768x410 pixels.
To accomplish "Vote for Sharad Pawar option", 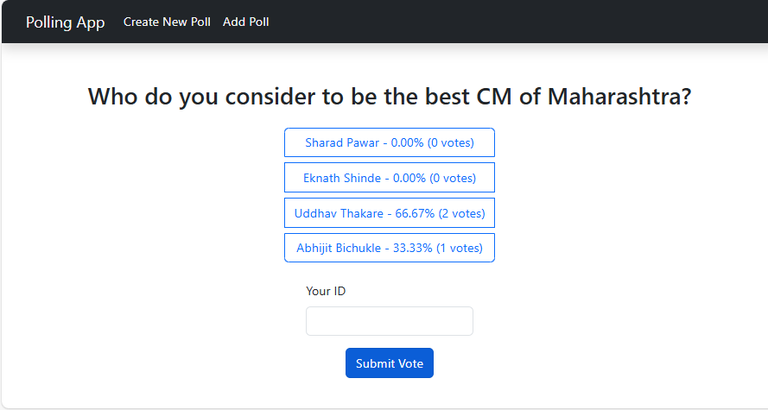I will 389,143.
